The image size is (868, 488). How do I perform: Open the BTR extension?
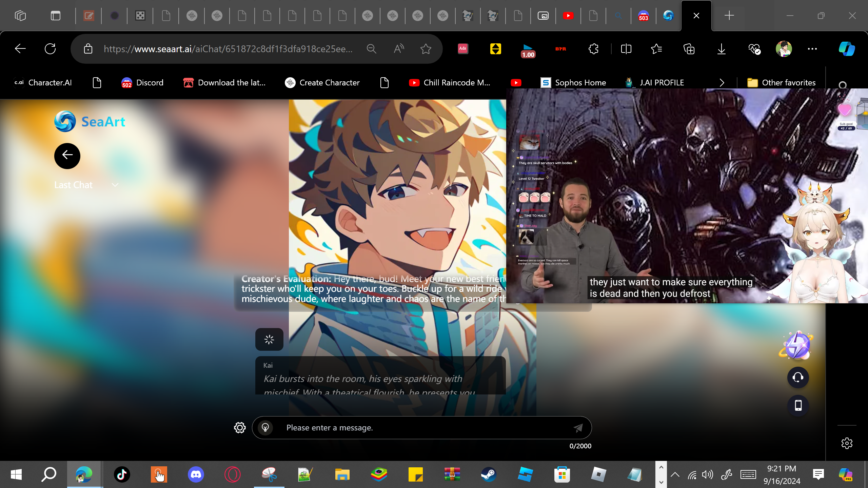pos(561,49)
